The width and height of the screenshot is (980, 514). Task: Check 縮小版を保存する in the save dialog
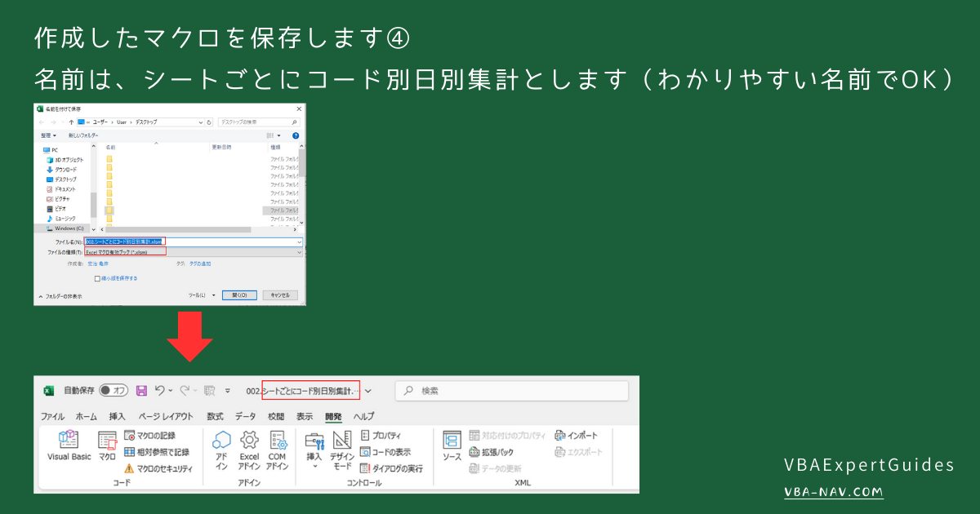(x=97, y=278)
